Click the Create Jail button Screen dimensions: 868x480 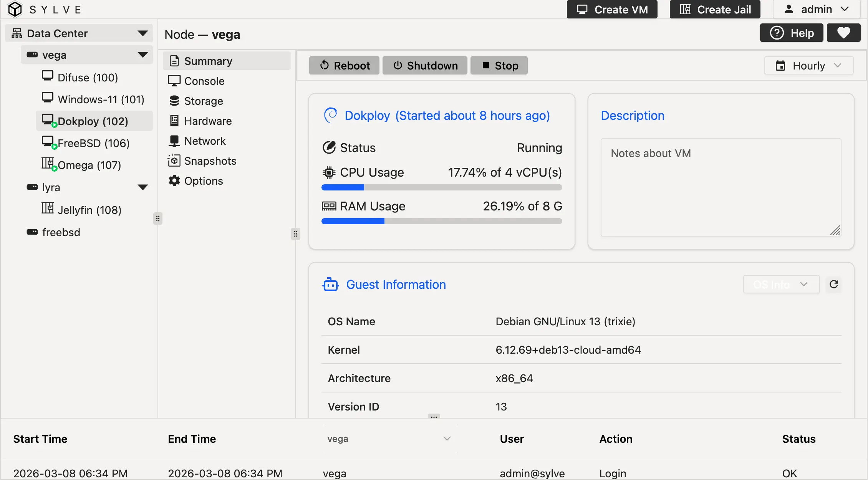[x=715, y=9]
